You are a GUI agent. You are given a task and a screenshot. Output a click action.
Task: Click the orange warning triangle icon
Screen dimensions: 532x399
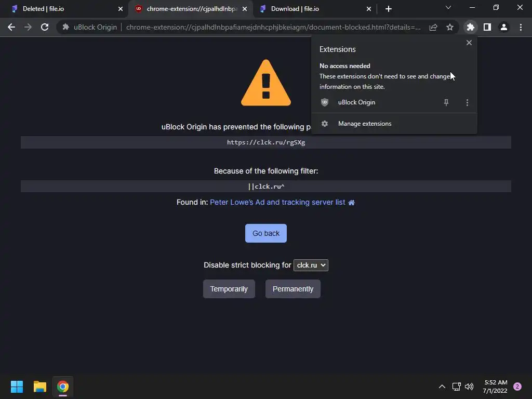pos(266,83)
